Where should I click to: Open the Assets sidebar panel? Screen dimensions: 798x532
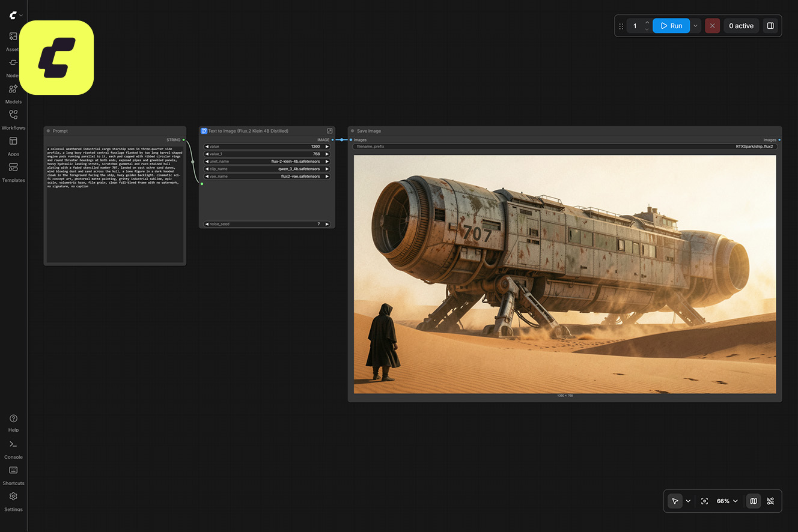[13, 41]
